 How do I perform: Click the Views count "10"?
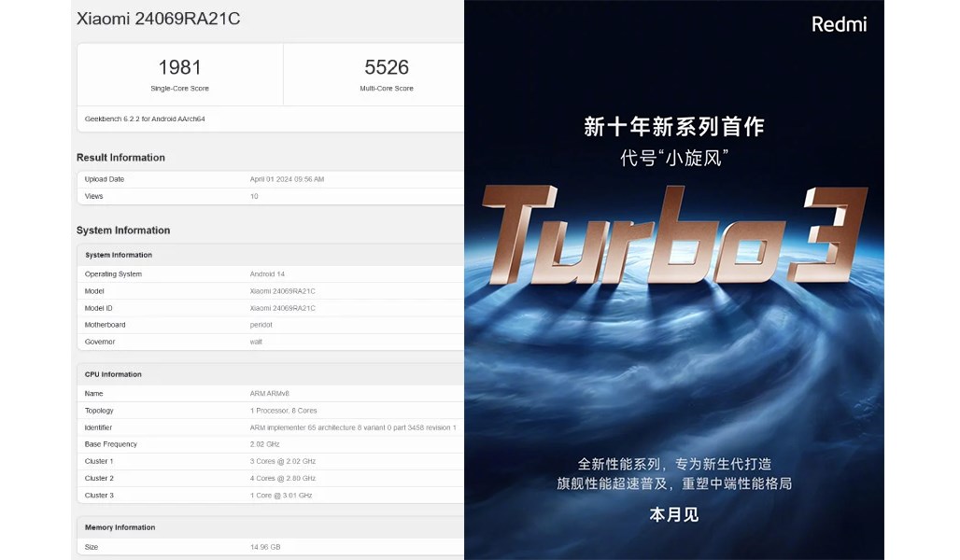254,196
